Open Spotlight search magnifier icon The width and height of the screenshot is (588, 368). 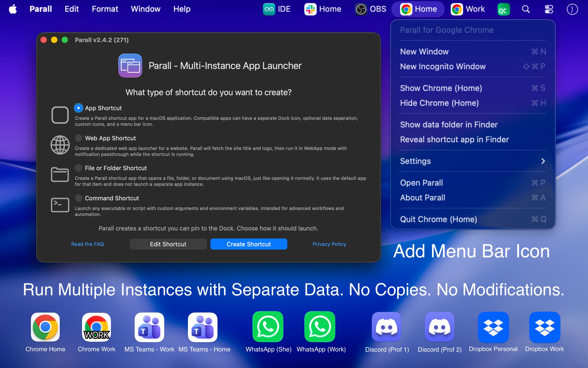(526, 9)
